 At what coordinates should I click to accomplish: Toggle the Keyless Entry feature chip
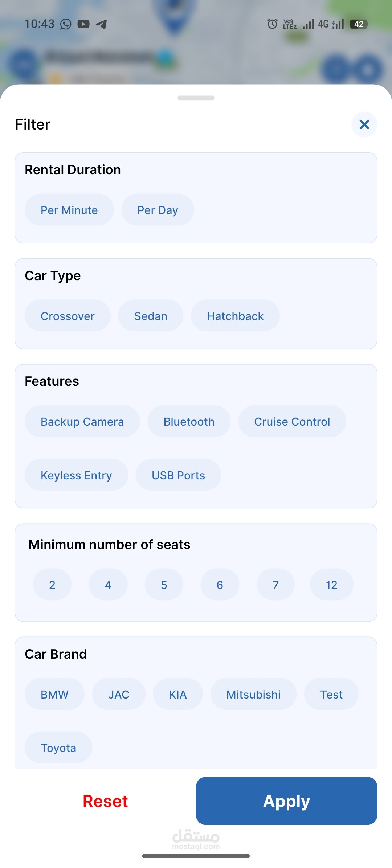click(76, 475)
